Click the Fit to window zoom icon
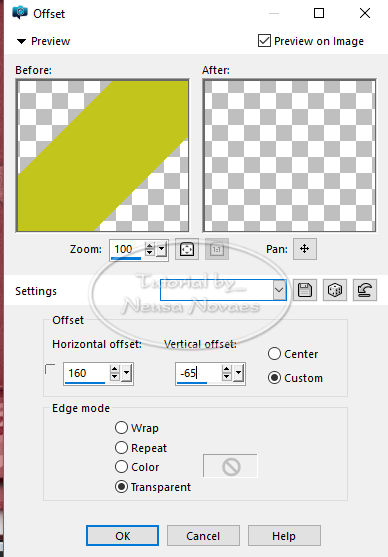The height and width of the screenshot is (557, 388). [x=187, y=249]
